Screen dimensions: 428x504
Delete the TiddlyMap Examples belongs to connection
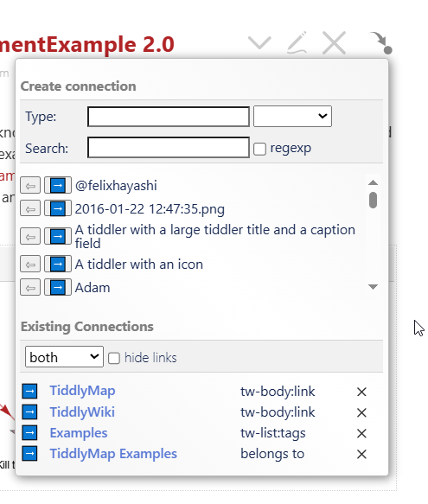pyautogui.click(x=361, y=454)
